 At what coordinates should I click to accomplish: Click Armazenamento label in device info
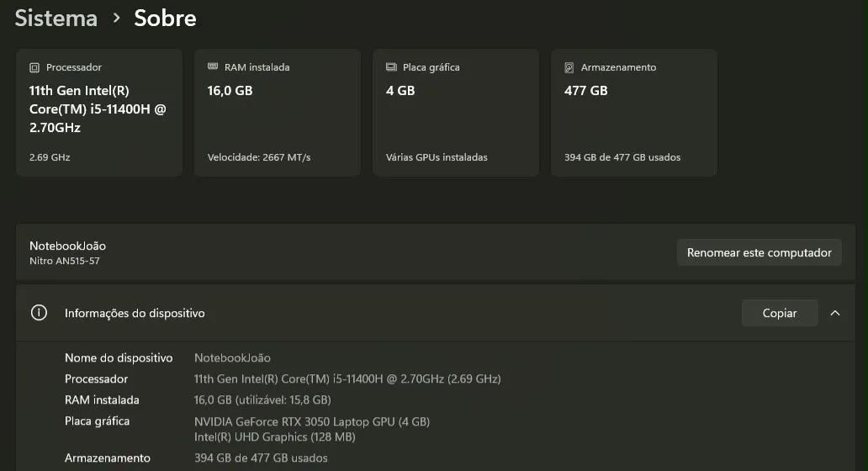[108, 458]
